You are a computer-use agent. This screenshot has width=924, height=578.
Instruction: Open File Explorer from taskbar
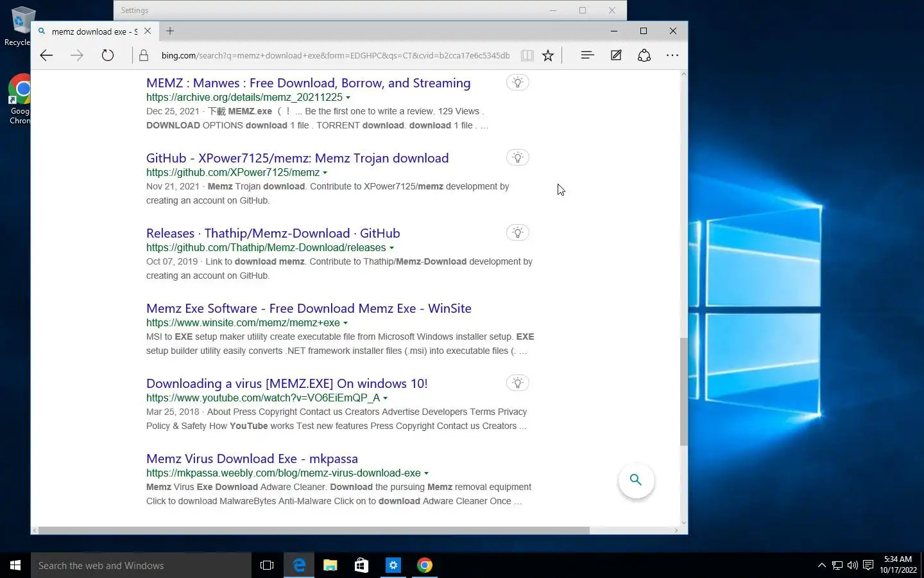pos(330,565)
